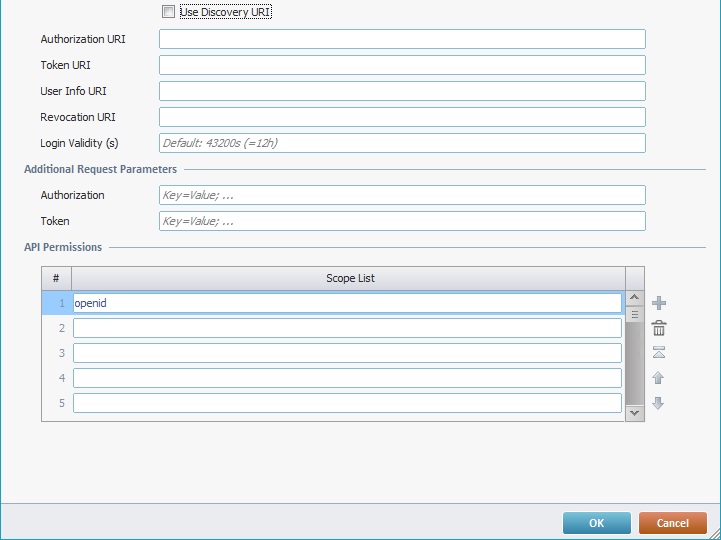The image size is (721, 540).
Task: Click the Scope List scrollbar thumb
Action: [x=634, y=314]
